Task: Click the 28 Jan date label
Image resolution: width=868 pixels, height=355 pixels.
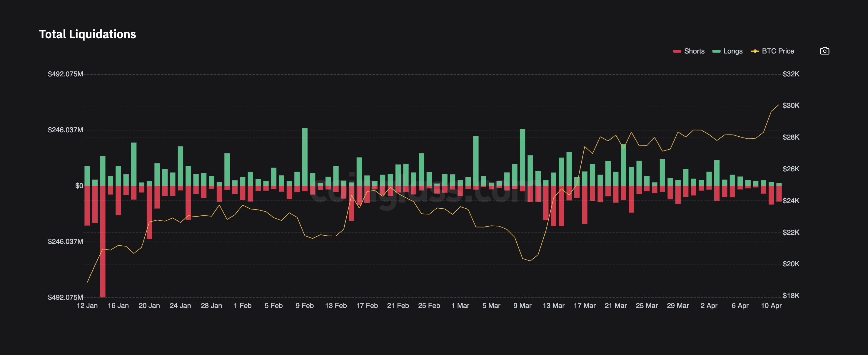Action: coord(212,306)
